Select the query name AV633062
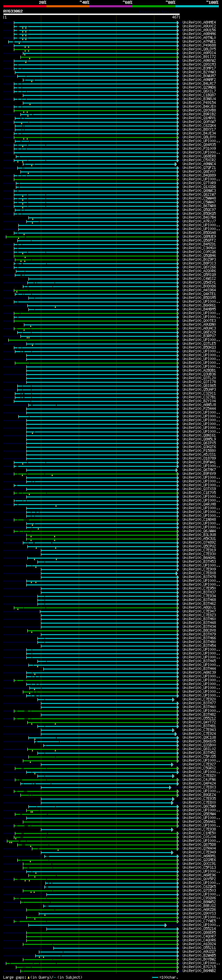Screen dimensions: 222x980 [13, 11]
